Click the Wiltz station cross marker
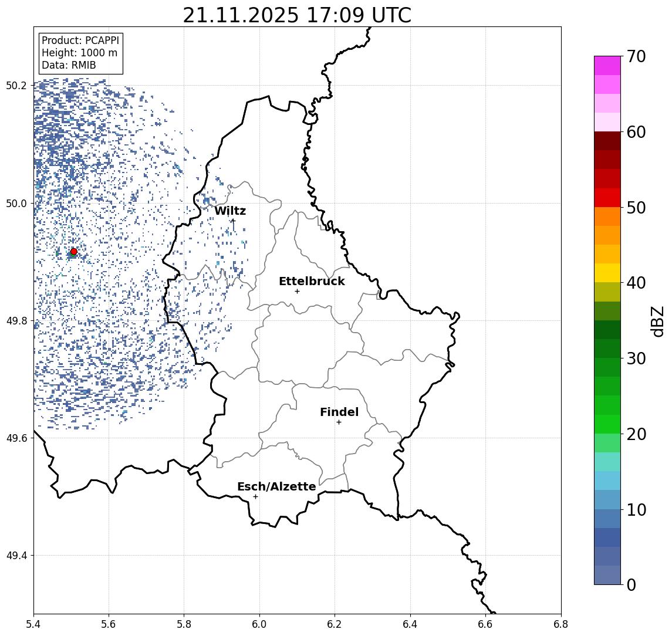 [233, 221]
